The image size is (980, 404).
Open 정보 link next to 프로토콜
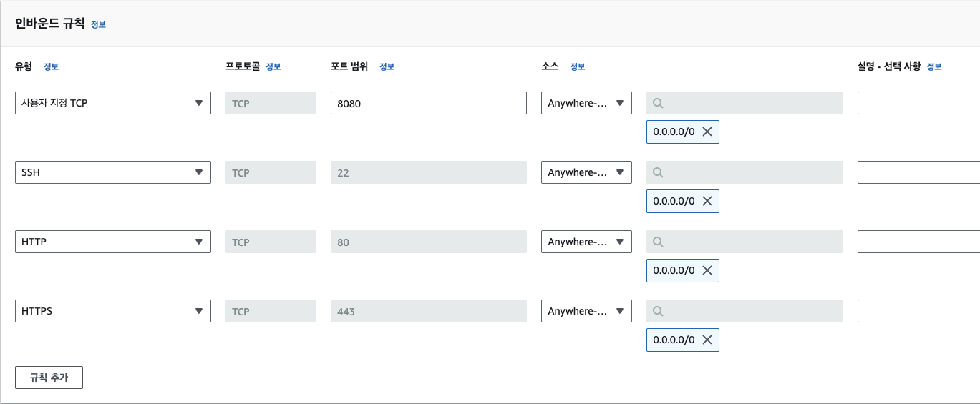click(273, 66)
